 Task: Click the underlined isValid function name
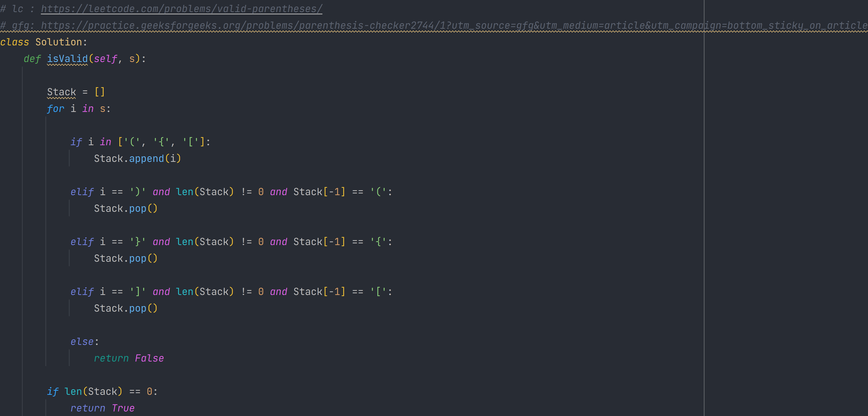point(67,59)
